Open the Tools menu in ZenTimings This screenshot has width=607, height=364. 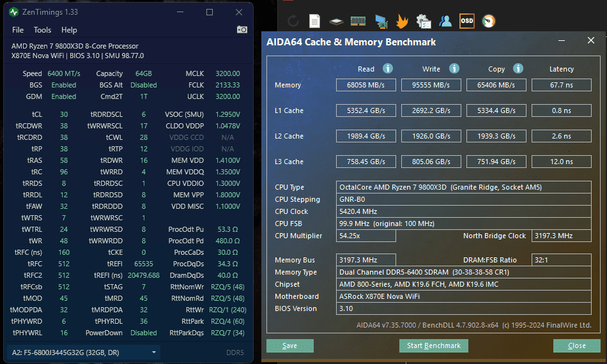pyautogui.click(x=42, y=30)
